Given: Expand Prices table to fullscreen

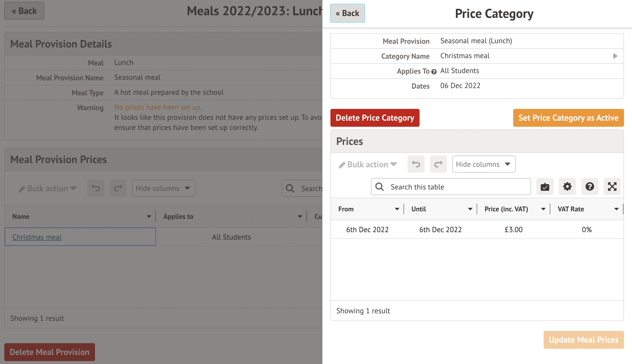Looking at the screenshot, I should [612, 187].
